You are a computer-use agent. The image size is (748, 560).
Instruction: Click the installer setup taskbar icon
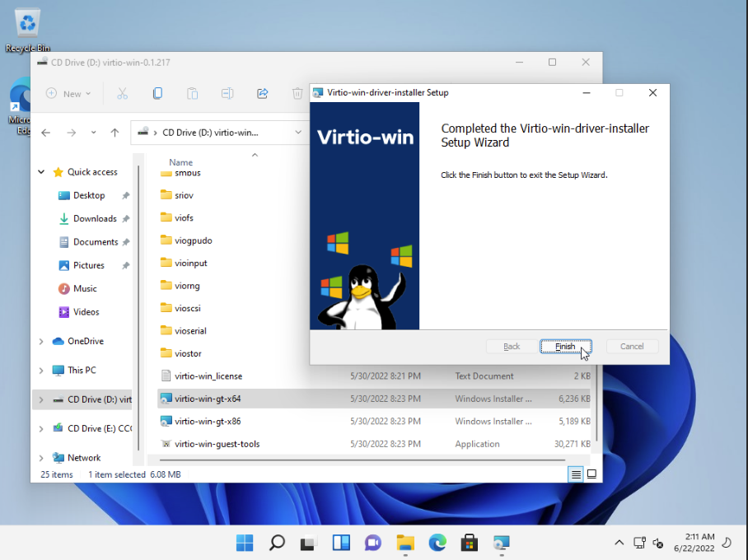502,543
